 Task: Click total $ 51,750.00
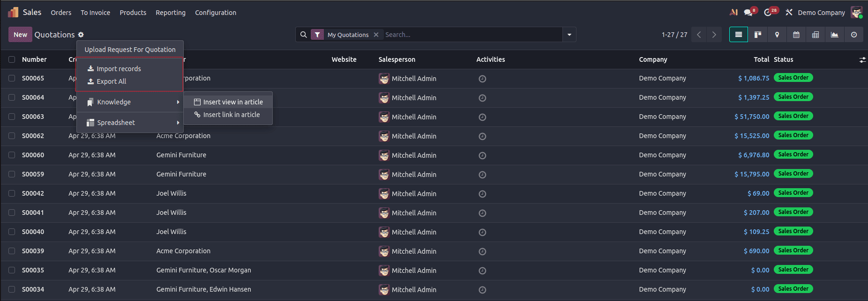coord(752,117)
